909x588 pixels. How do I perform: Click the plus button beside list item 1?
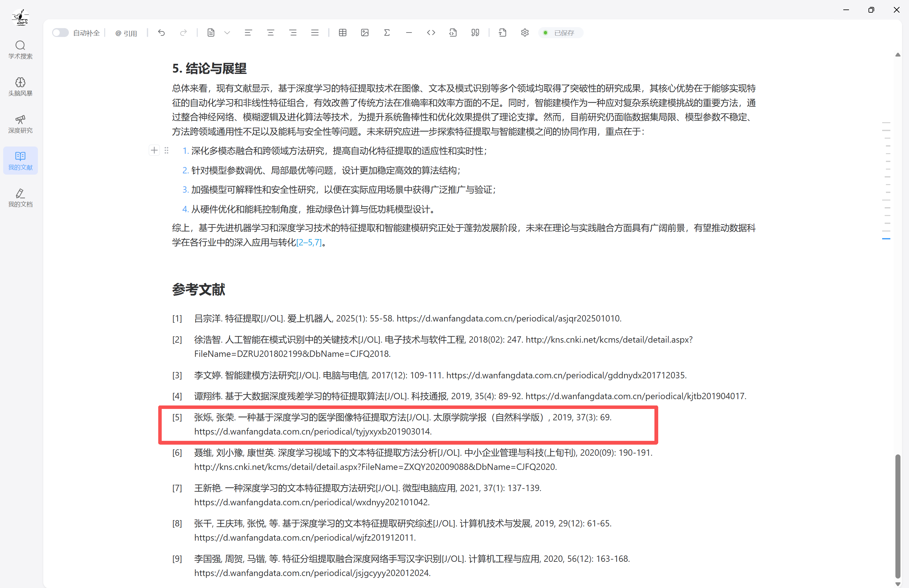[154, 150]
